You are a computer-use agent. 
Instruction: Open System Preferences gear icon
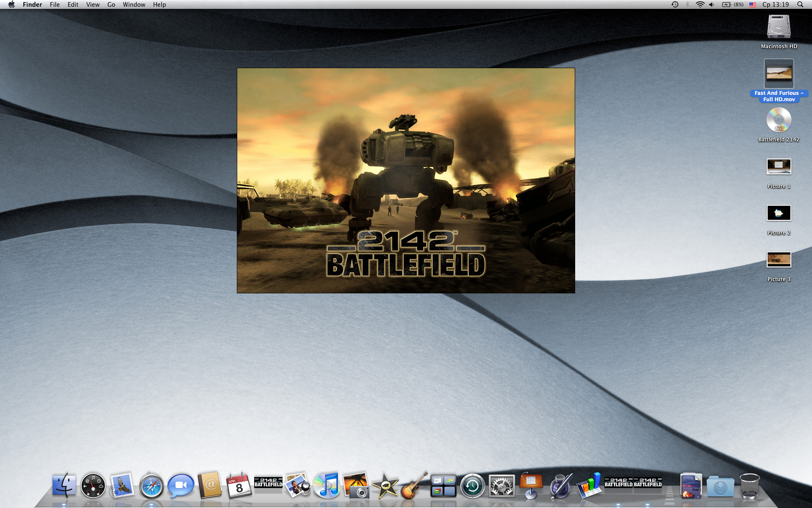coord(502,486)
